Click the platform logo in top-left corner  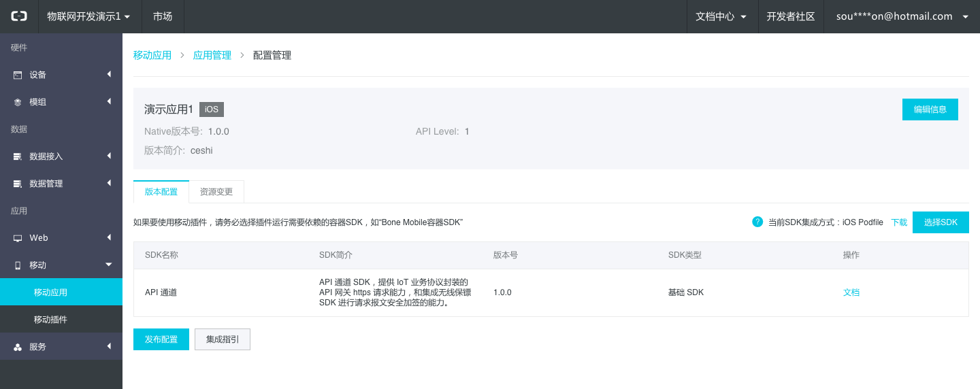click(x=19, y=16)
